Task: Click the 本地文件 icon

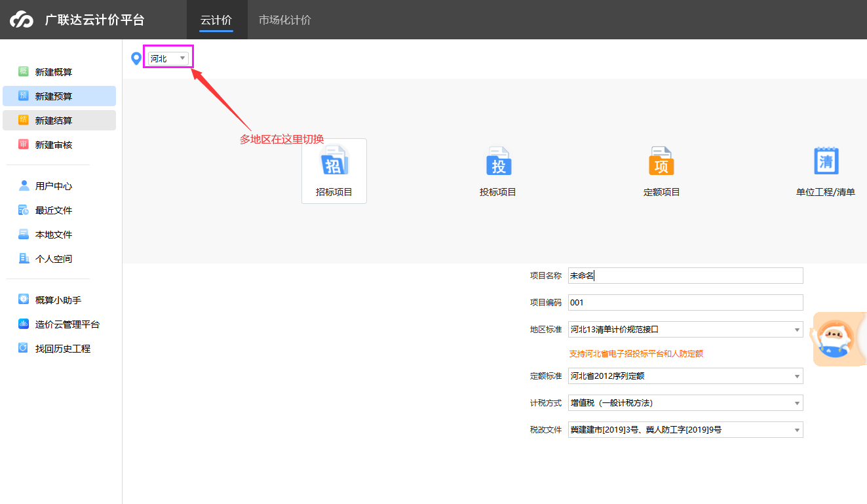Action: [24, 234]
